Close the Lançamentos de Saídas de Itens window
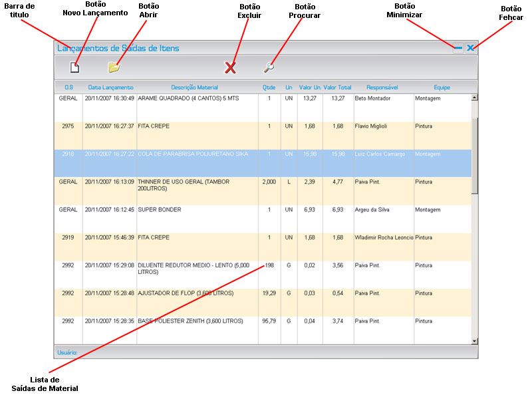The image size is (532, 399). 470,48
